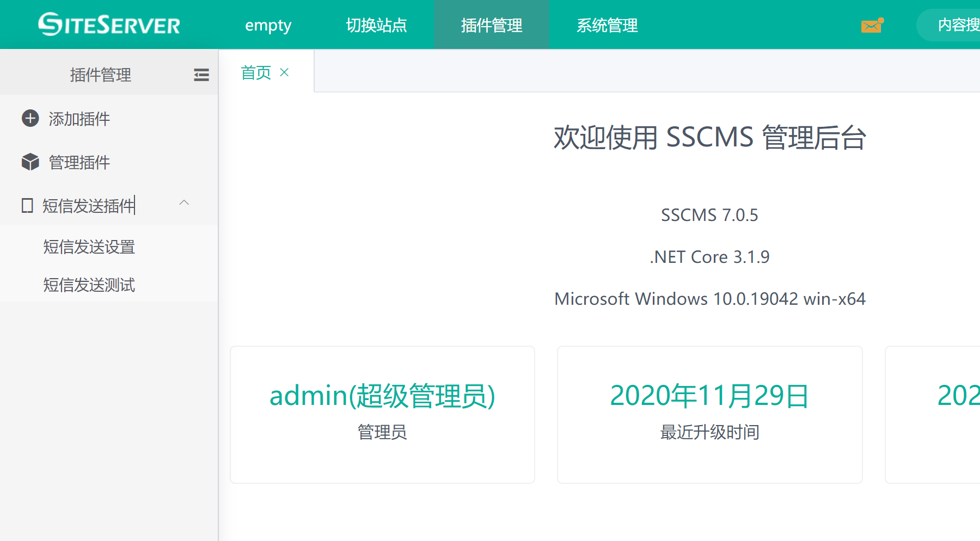Click the 管理插件 sidebar item

(x=79, y=162)
